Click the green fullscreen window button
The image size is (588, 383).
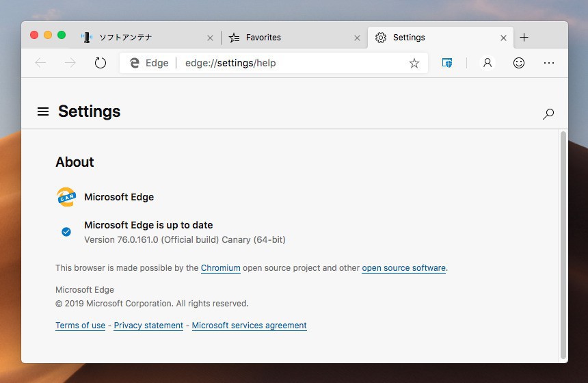point(62,35)
